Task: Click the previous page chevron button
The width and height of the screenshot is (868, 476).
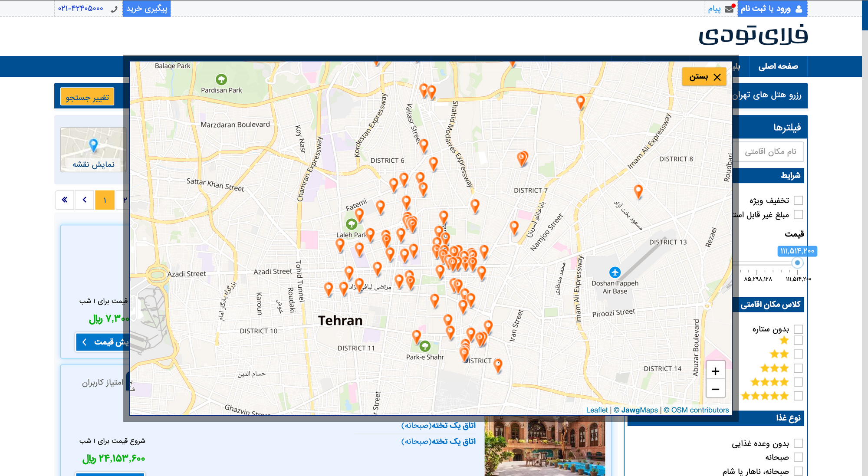Action: tap(85, 200)
